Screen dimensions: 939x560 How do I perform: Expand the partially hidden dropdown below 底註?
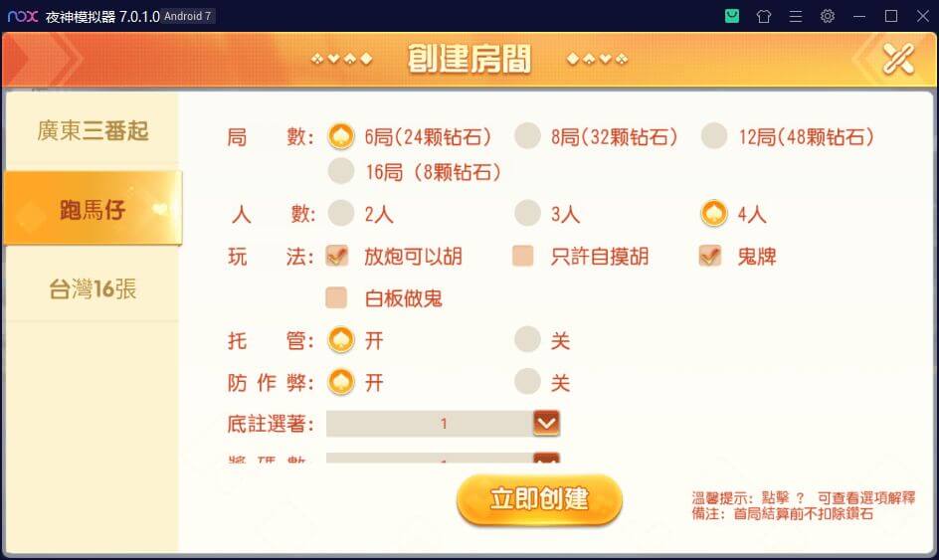click(546, 459)
